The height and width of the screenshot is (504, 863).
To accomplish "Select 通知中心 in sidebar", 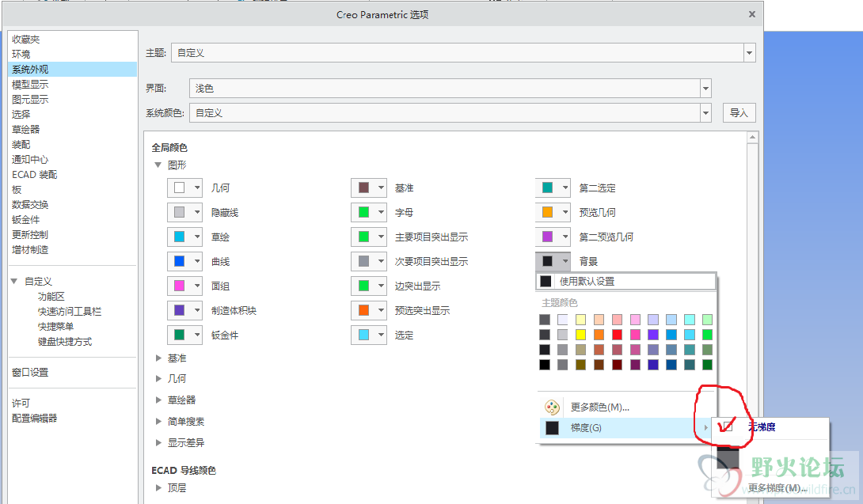I will tap(30, 160).
